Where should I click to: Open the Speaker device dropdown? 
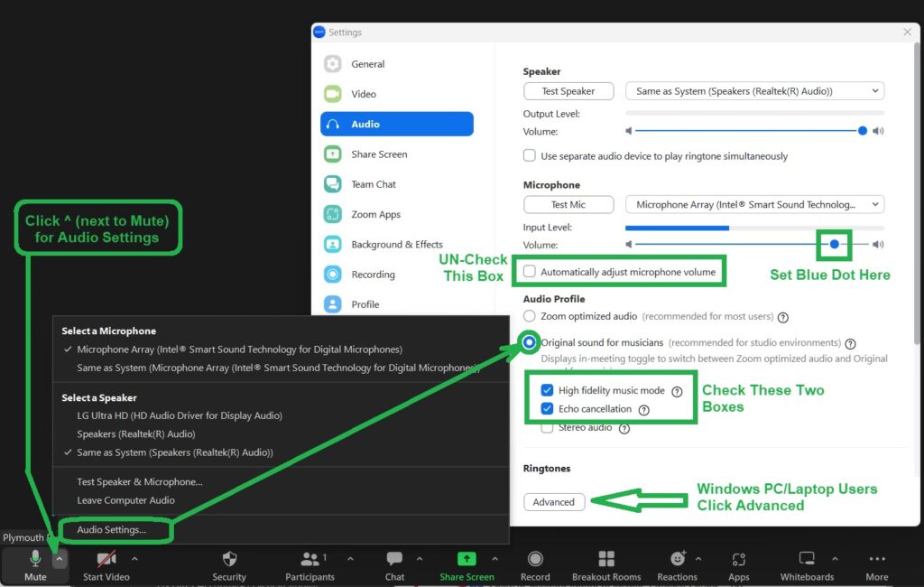[755, 91]
